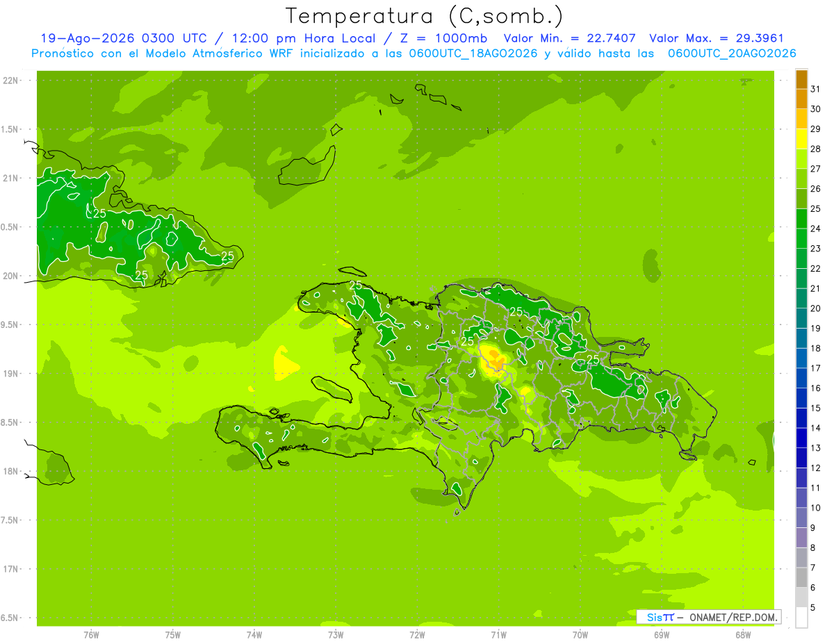Image resolution: width=834 pixels, height=644 pixels.
Task: Click the "25" color scale value in legend
Action: pyautogui.click(x=815, y=208)
